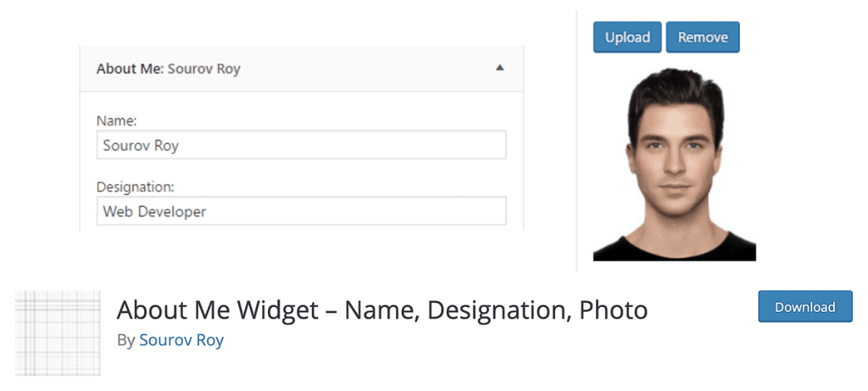Remove the uploaded photo with Remove button
The image size is (868, 391).
point(703,37)
